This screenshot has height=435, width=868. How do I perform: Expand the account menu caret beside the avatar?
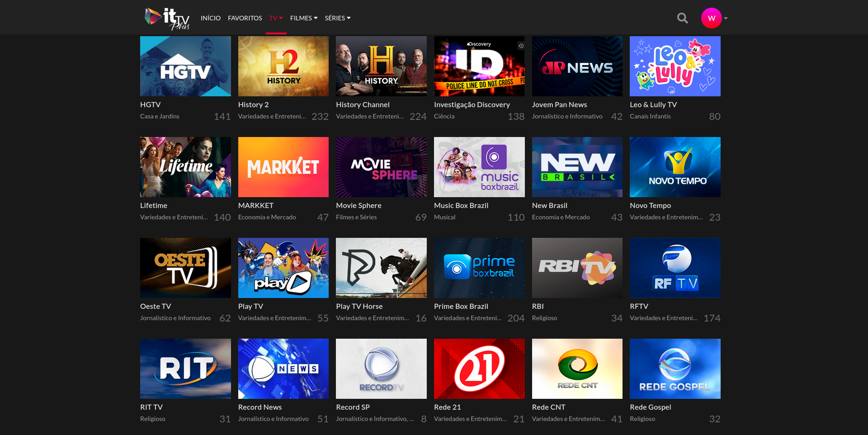click(726, 19)
